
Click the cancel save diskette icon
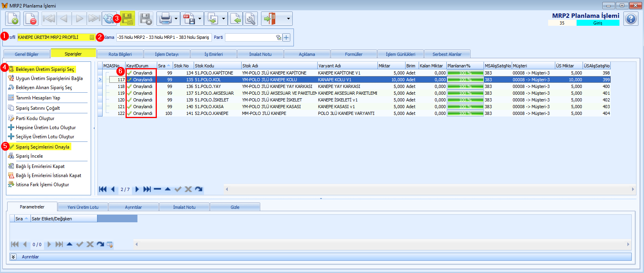coord(146,19)
